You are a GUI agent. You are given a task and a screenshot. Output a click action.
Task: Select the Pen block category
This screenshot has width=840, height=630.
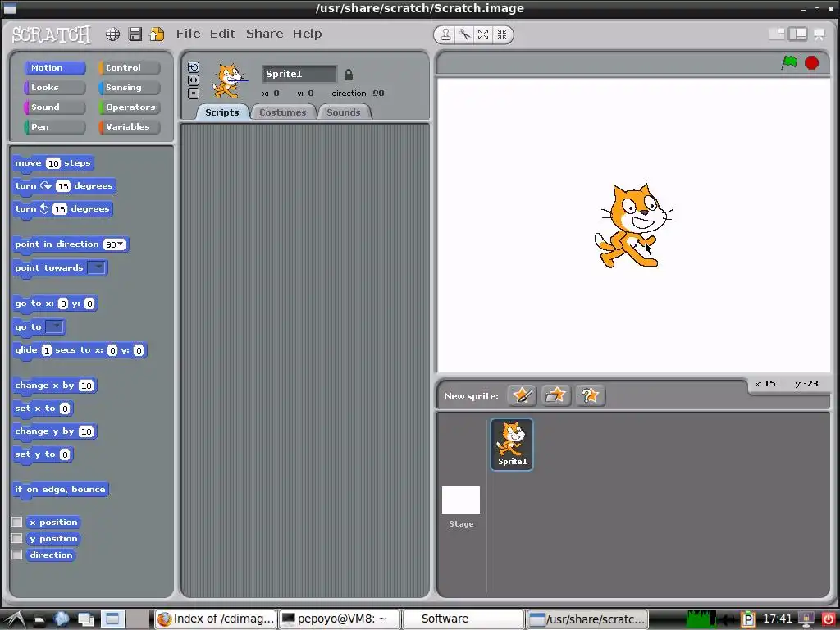(x=55, y=127)
